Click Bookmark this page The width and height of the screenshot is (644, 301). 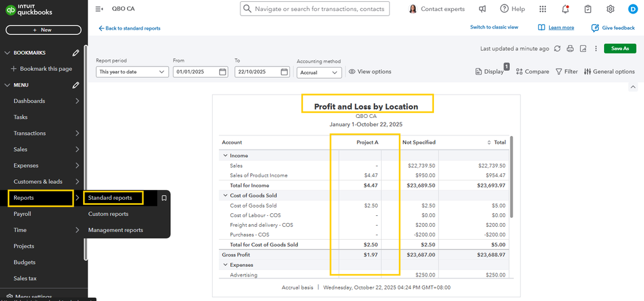click(41, 68)
